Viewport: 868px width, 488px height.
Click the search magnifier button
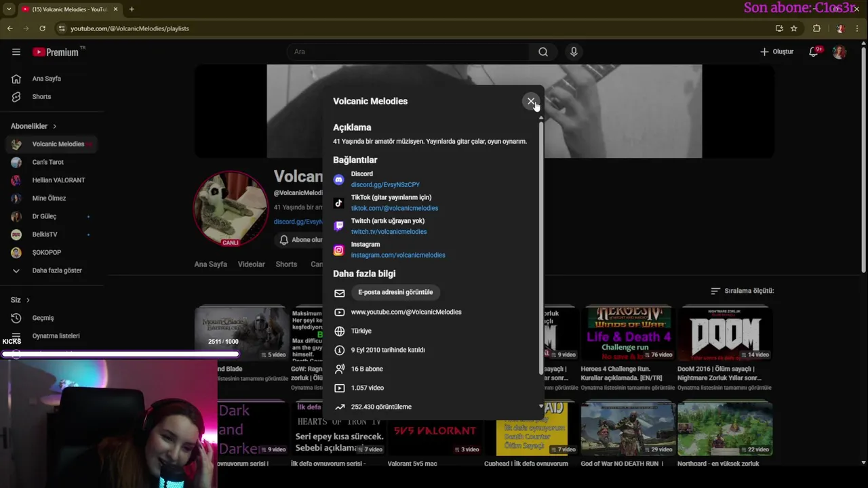(x=543, y=52)
